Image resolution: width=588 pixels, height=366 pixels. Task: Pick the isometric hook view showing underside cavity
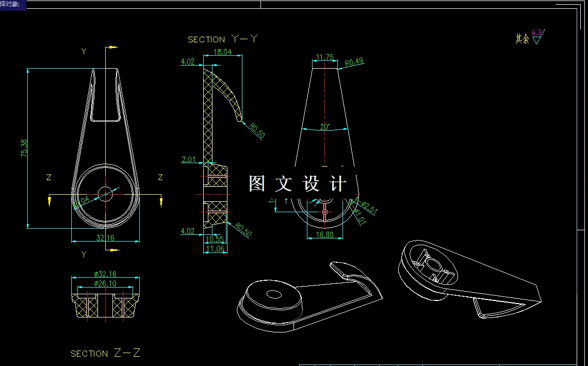pos(469,279)
